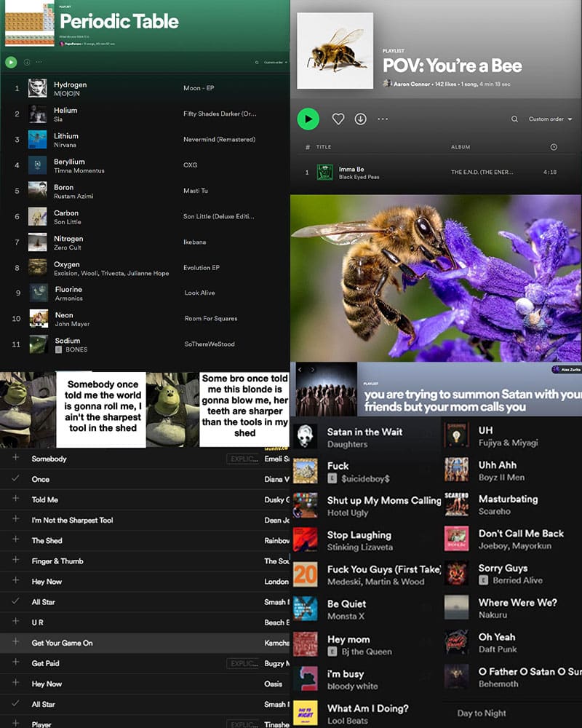Add Finger & Thumb track with plus icon

(x=16, y=560)
